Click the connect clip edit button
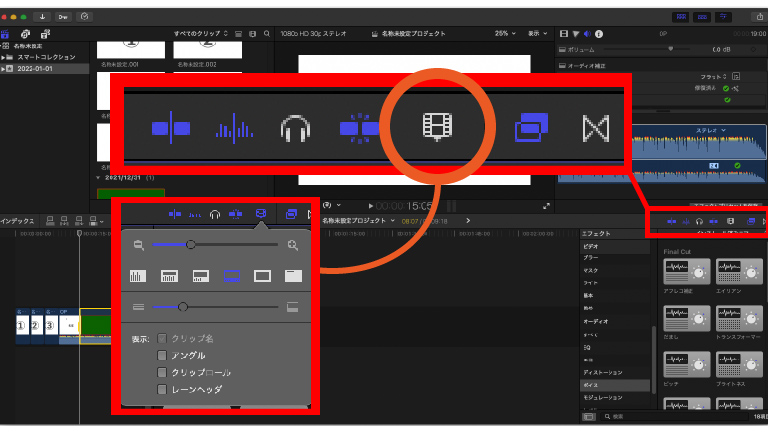 coord(50,221)
